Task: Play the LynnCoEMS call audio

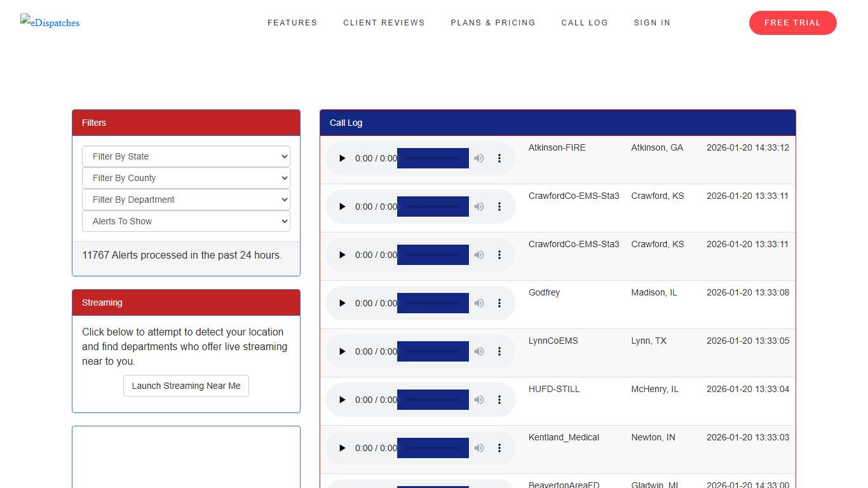Action: pyautogui.click(x=342, y=351)
